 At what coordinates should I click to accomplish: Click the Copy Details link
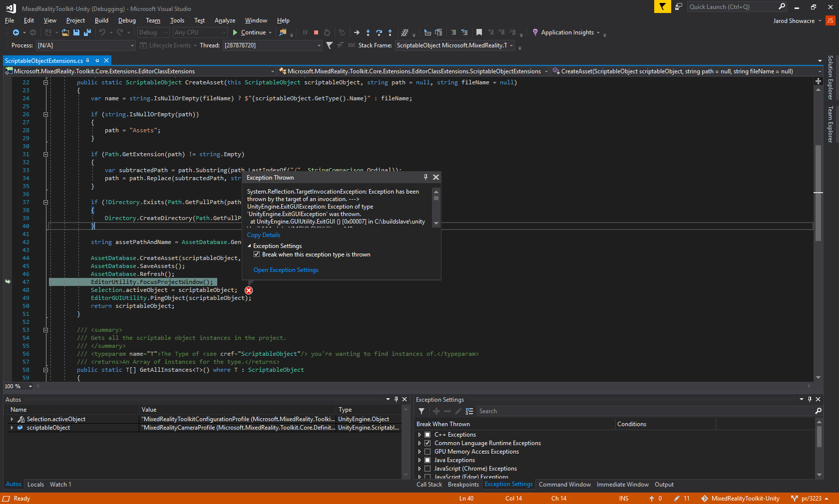[x=263, y=235]
